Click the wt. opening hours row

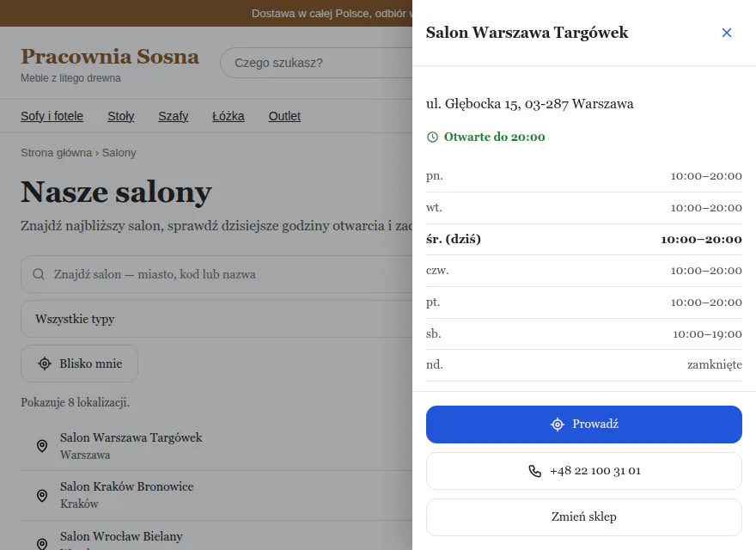pyautogui.click(x=584, y=208)
